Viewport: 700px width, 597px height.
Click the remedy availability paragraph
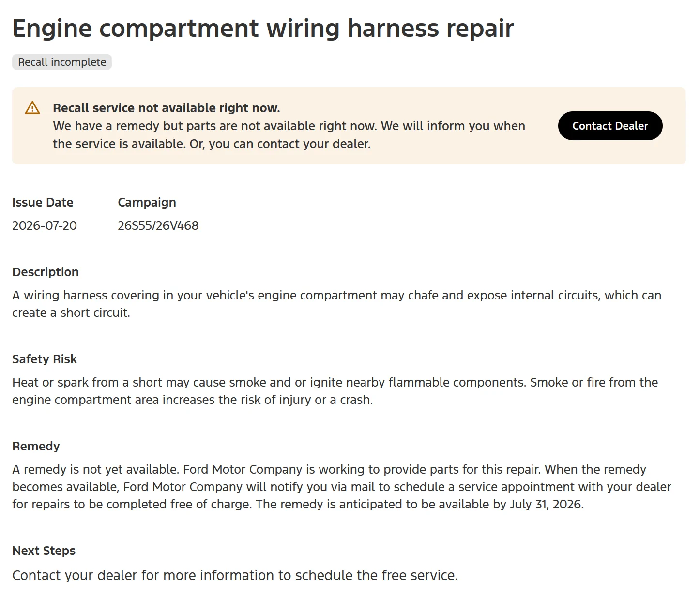[x=342, y=487]
